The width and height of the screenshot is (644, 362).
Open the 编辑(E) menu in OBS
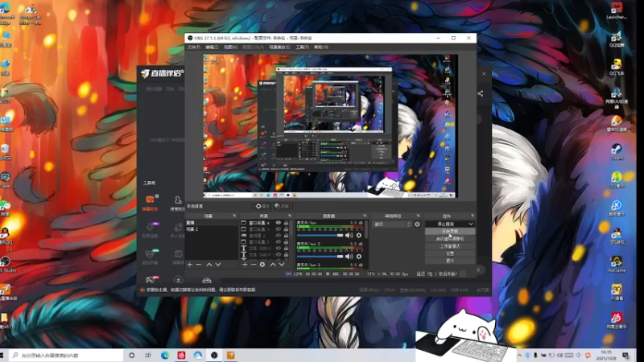coord(212,47)
